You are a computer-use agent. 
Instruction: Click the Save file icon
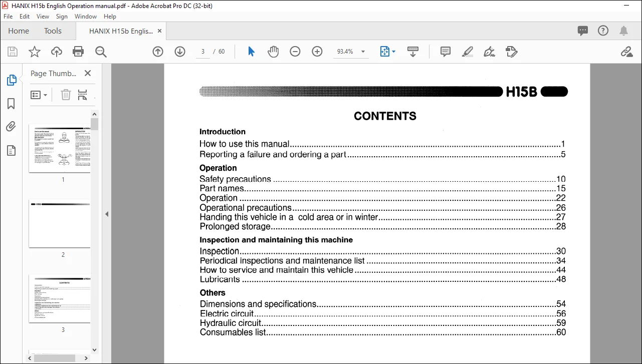point(13,52)
